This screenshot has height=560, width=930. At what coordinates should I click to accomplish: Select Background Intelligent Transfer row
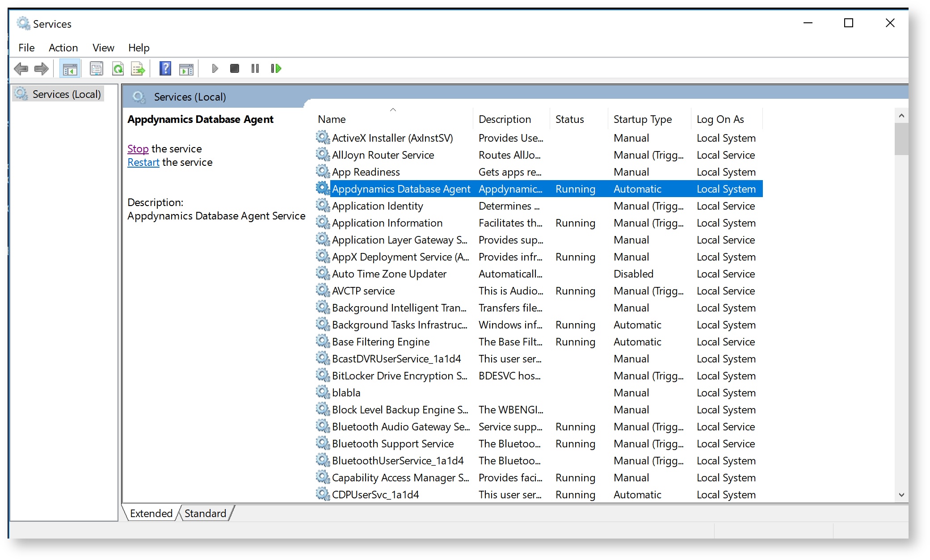(x=539, y=308)
